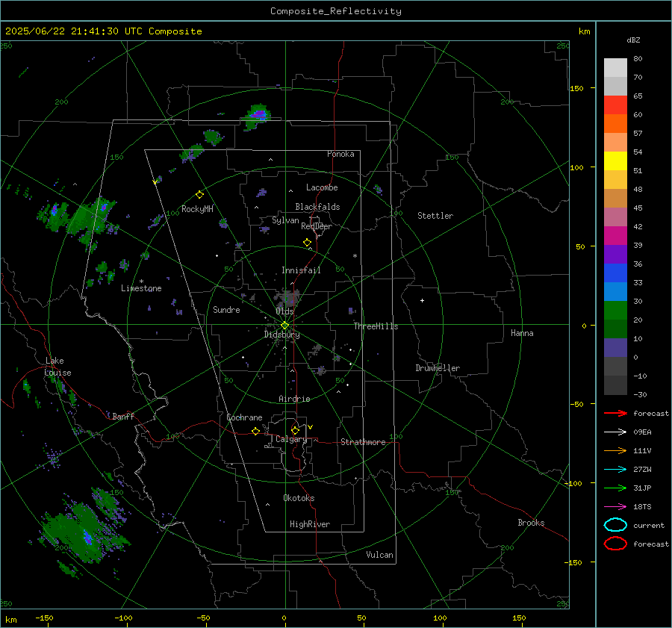Click the red forecast arrow in legend
Viewport: 672px width, 628px height.
pyautogui.click(x=615, y=413)
